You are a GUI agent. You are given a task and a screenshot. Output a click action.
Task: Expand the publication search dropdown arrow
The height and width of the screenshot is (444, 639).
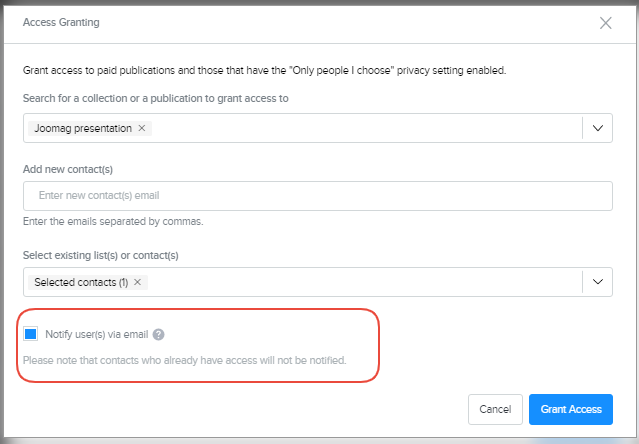point(597,128)
